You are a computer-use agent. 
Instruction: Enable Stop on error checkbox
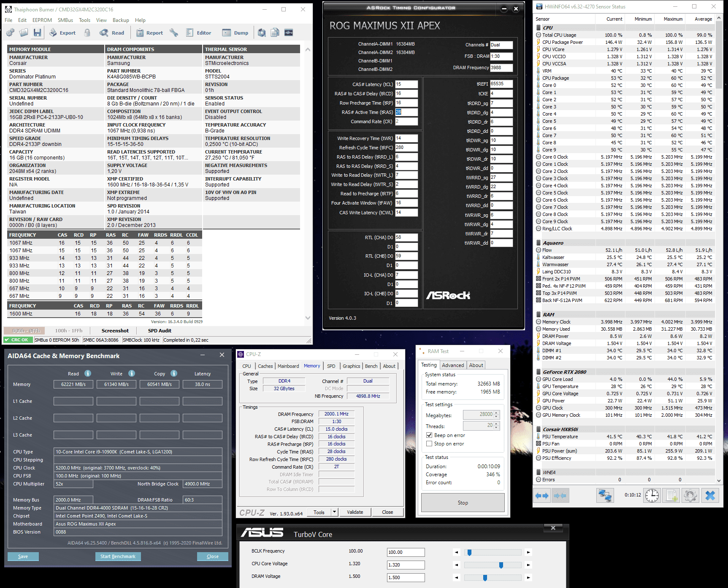point(429,444)
